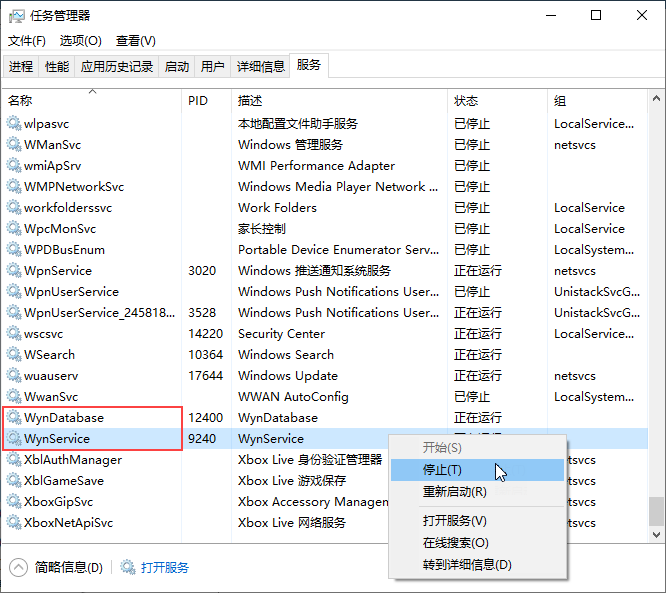
Task: Click netsvcs group cell of WManSvc
Action: [x=575, y=145]
